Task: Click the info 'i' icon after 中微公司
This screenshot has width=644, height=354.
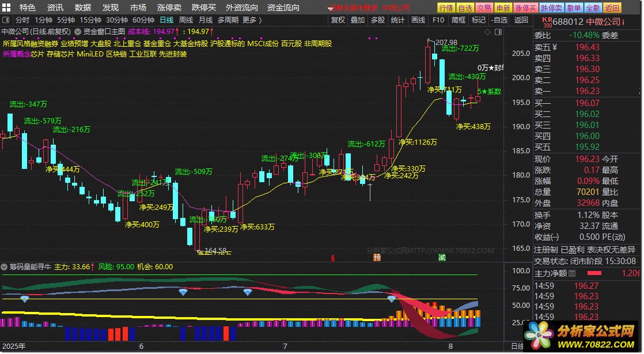Action: (x=623, y=22)
